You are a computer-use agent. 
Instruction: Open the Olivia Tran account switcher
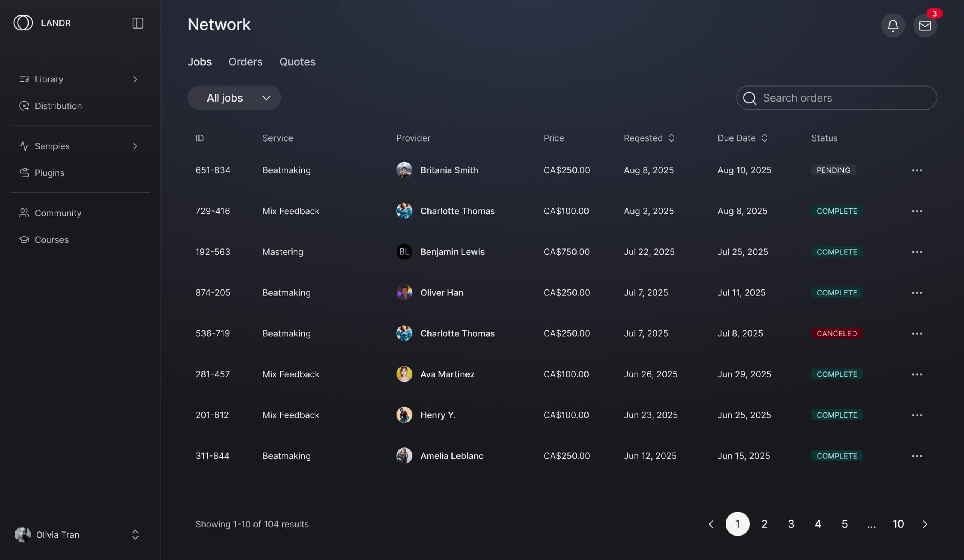click(x=135, y=534)
